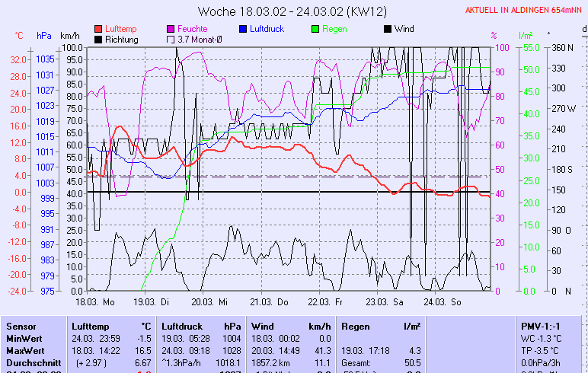Click the AKTUELL IN ALDINGEN 654mNN text
The height and width of the screenshot is (373, 588).
(525, 11)
